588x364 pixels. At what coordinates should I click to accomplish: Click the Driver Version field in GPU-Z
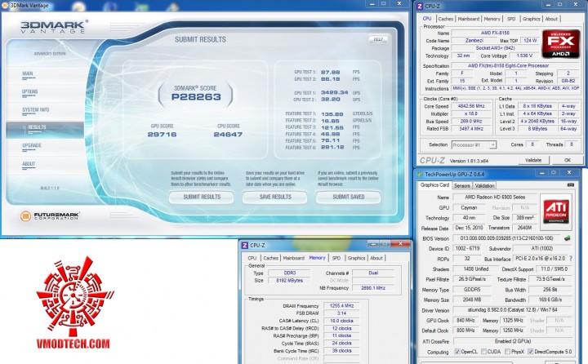click(x=512, y=310)
